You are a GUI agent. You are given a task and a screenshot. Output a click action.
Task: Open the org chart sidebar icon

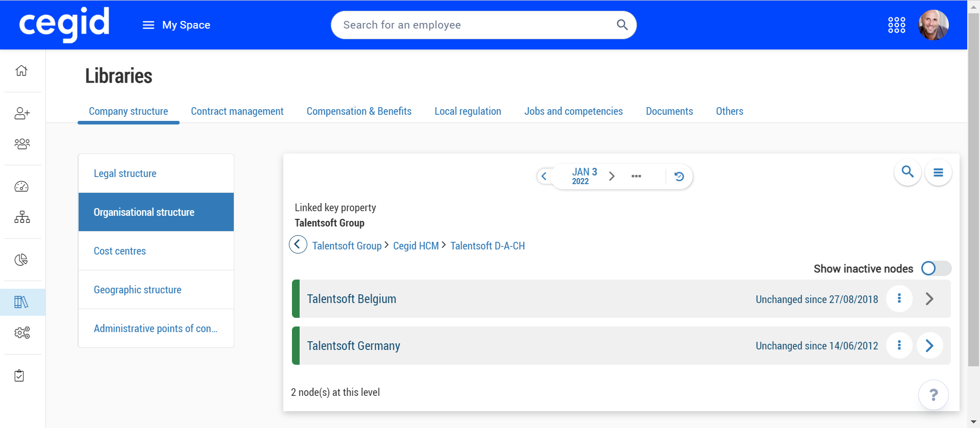[x=22, y=217]
